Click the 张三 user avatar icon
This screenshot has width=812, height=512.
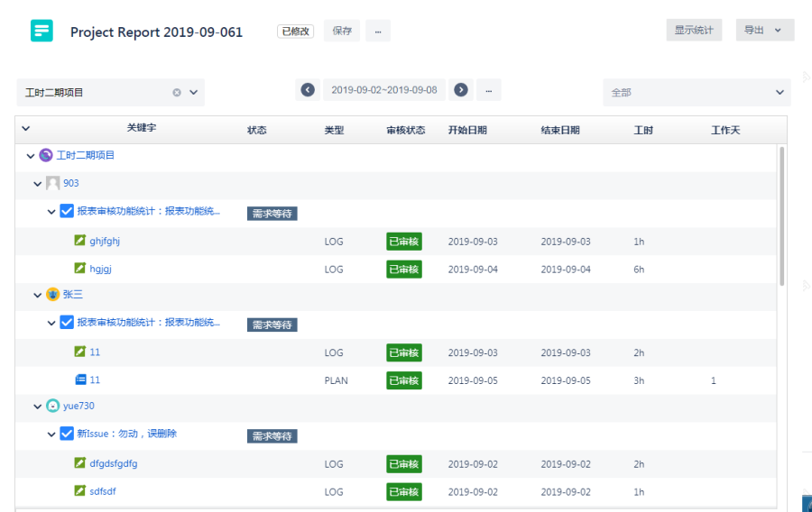click(52, 295)
